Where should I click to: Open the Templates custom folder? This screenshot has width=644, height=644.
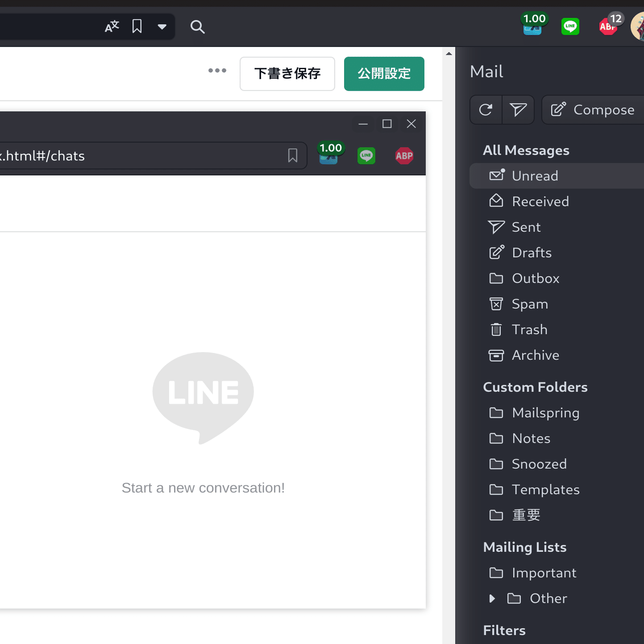click(557, 490)
